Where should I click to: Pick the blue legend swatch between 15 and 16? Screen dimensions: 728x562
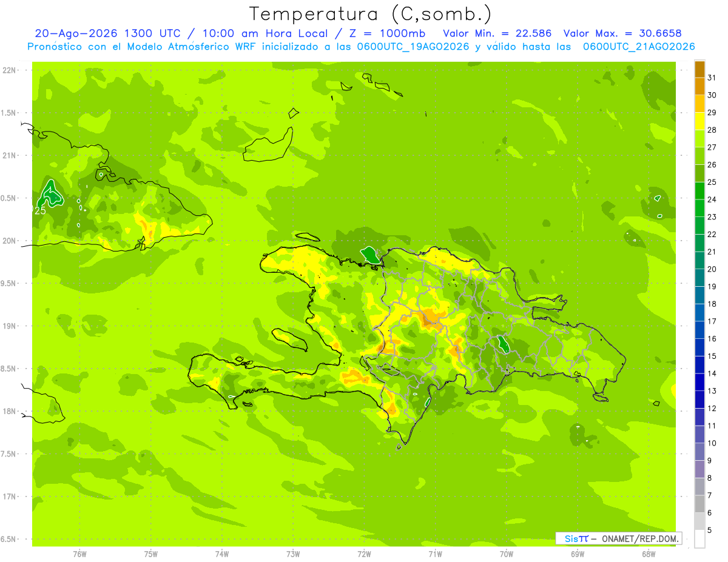pos(699,347)
